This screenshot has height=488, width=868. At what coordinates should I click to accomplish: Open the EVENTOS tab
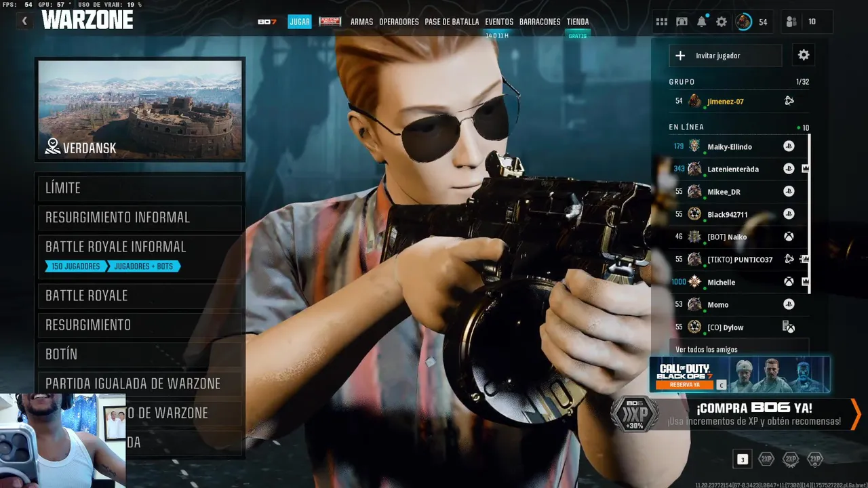coord(499,22)
